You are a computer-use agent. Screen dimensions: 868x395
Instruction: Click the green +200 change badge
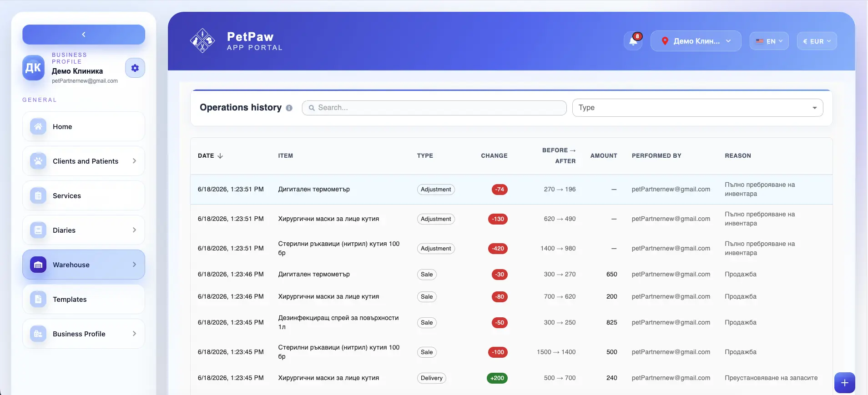pos(497,378)
